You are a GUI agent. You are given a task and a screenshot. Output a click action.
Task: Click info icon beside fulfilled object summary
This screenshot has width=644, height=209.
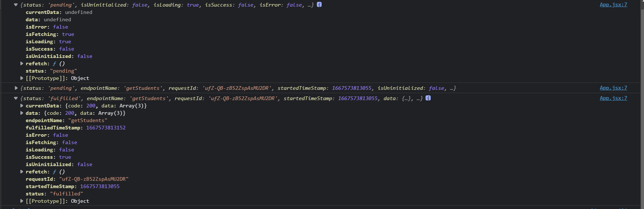pyautogui.click(x=428, y=98)
